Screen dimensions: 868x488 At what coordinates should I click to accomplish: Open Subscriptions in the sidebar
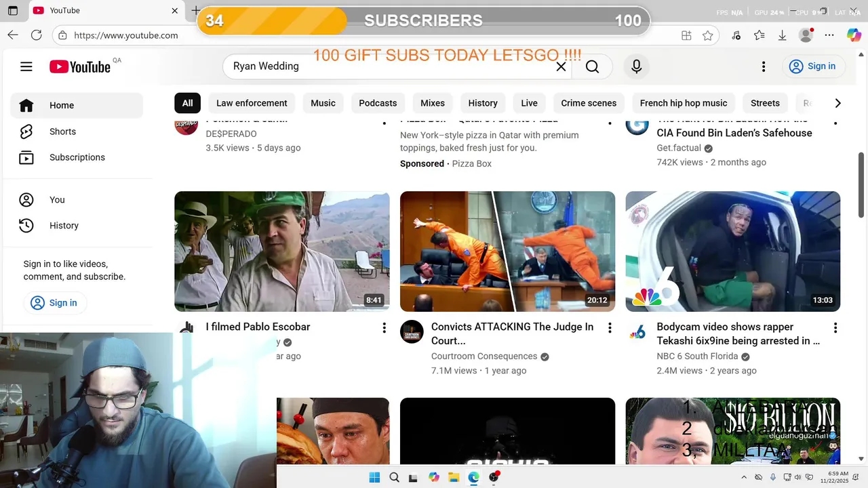[x=77, y=157]
